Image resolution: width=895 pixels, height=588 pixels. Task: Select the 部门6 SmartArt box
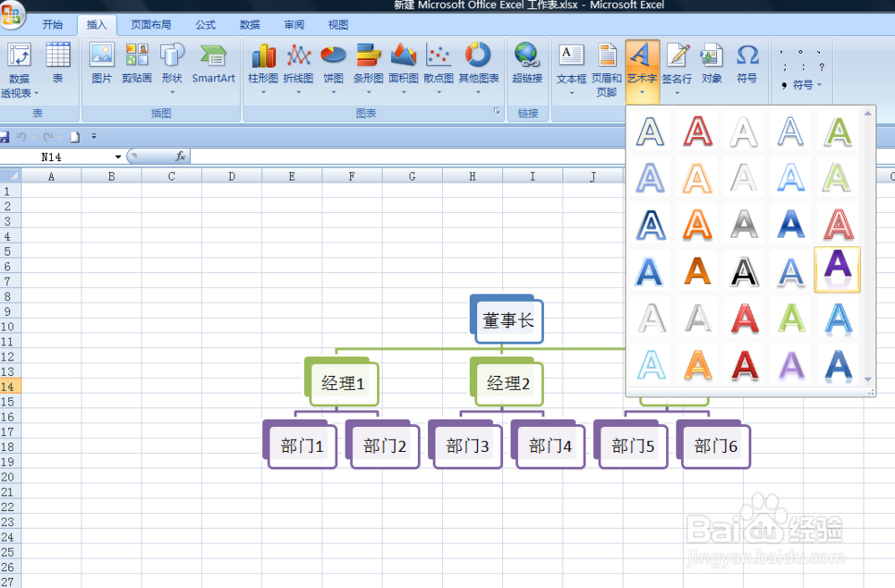click(714, 445)
